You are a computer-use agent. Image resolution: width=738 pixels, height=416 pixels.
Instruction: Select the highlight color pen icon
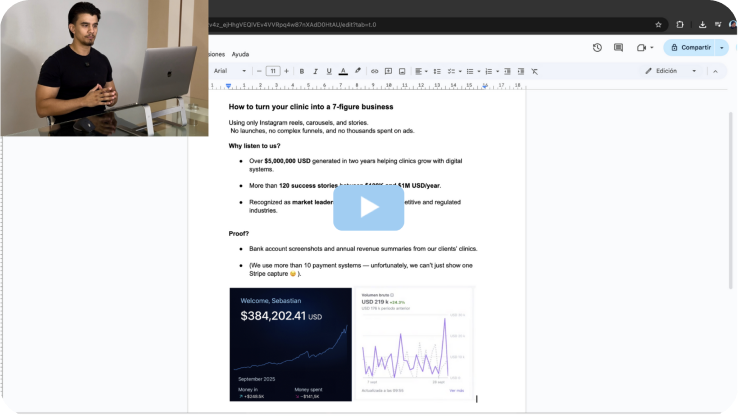point(358,71)
